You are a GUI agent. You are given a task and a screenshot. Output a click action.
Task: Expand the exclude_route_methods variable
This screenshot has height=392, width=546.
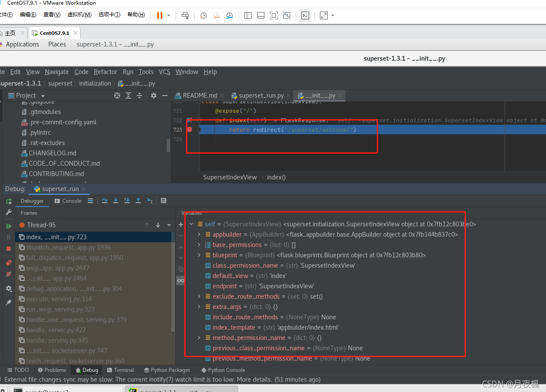click(199, 296)
